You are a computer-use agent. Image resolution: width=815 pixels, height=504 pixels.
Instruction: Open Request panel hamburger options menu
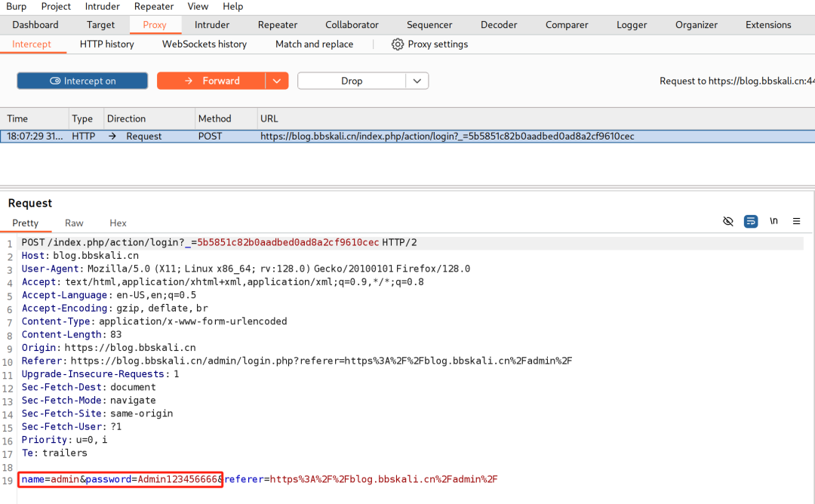[796, 221]
